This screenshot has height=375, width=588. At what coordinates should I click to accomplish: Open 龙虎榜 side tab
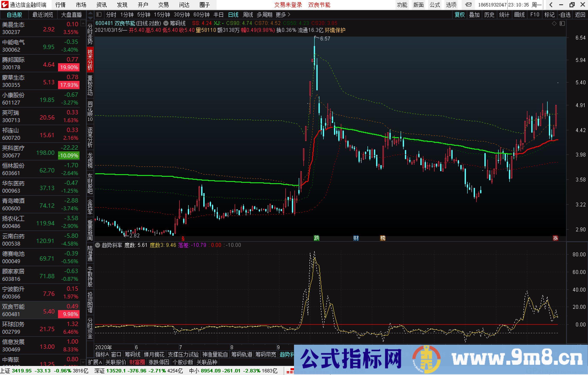click(x=90, y=160)
